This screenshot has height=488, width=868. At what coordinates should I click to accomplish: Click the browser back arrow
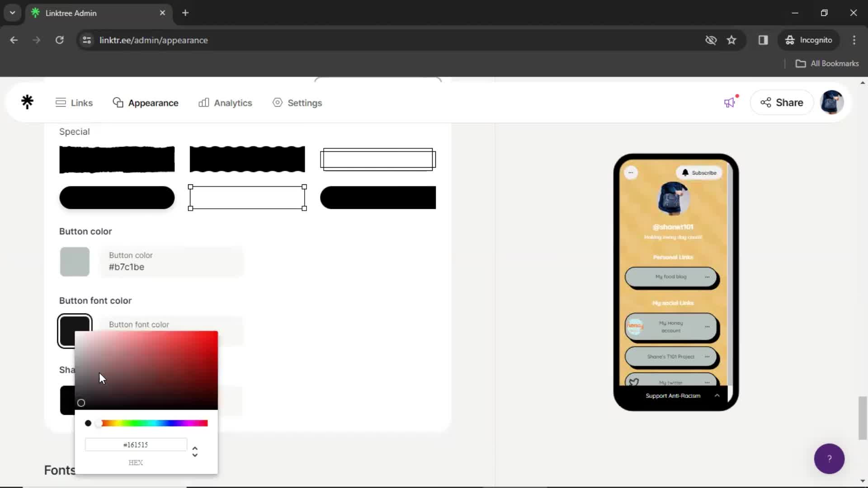(x=14, y=40)
